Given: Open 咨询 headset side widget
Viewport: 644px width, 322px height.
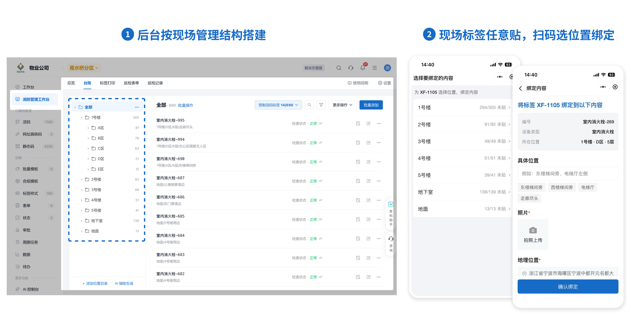Looking at the screenshot, I should [x=391, y=244].
